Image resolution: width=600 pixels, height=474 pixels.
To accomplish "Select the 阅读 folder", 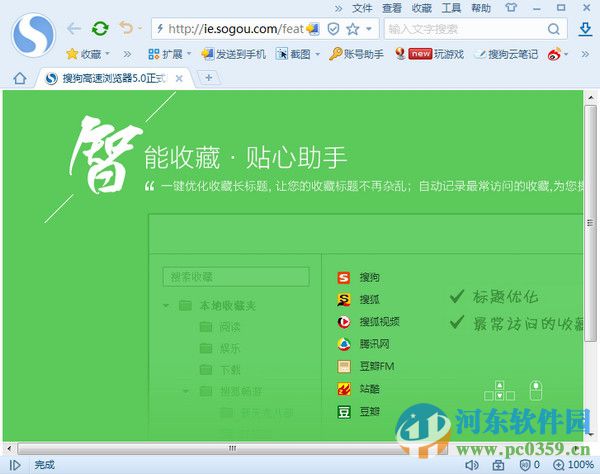I will click(x=220, y=327).
